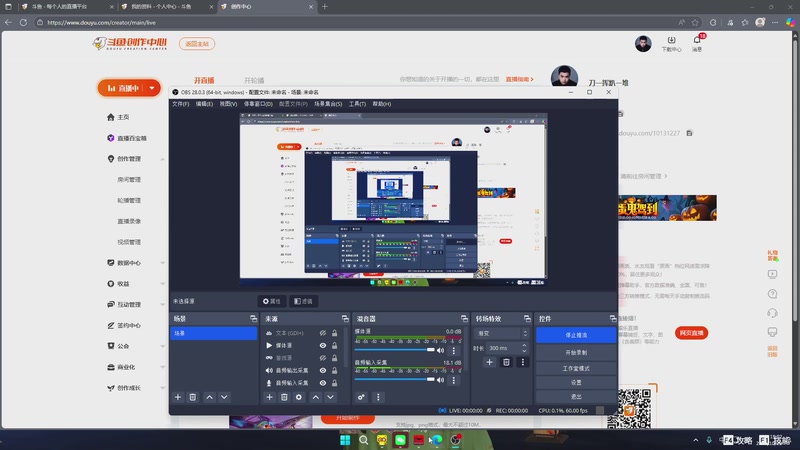Expand the 数据中心 sidebar section
Viewport: 800px width, 450px height.
[162, 263]
